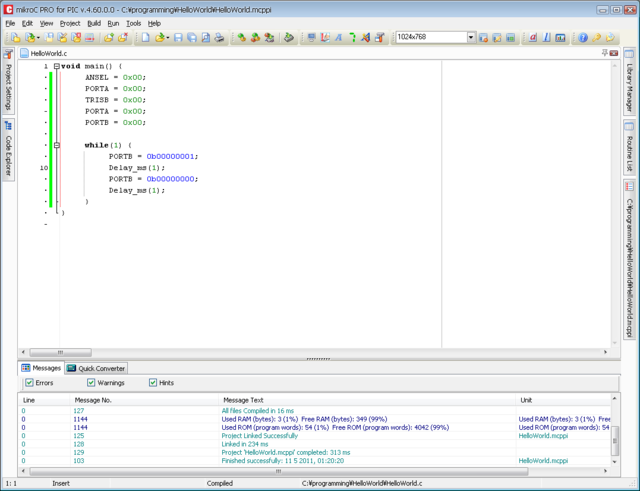Click the Build toolbar icon
Screen dimensions: 640x491
242,38
